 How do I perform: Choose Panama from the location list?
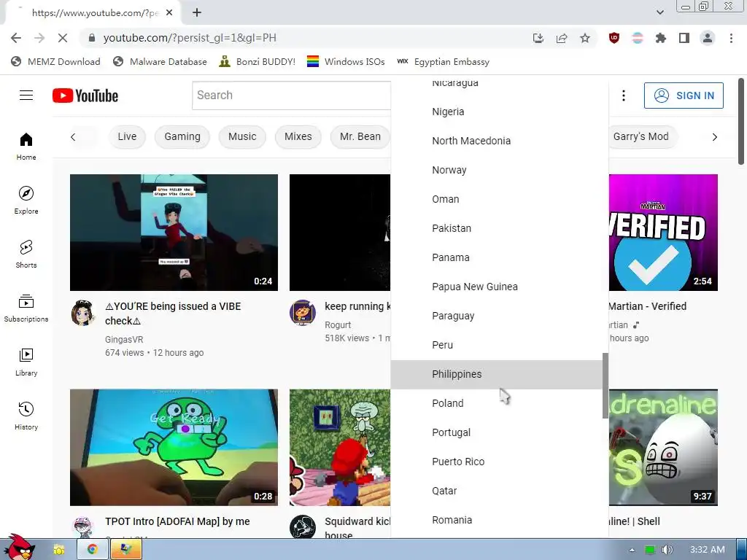pyautogui.click(x=496, y=257)
